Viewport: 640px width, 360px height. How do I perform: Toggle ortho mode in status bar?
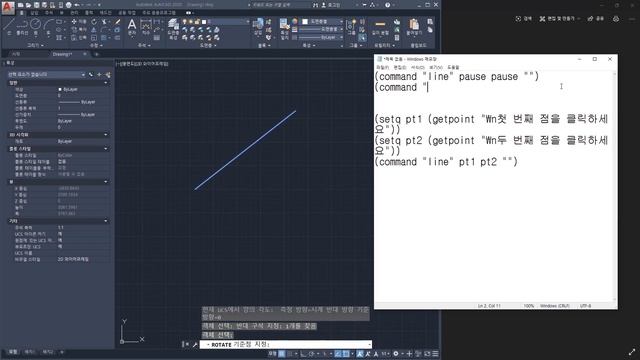(303, 353)
